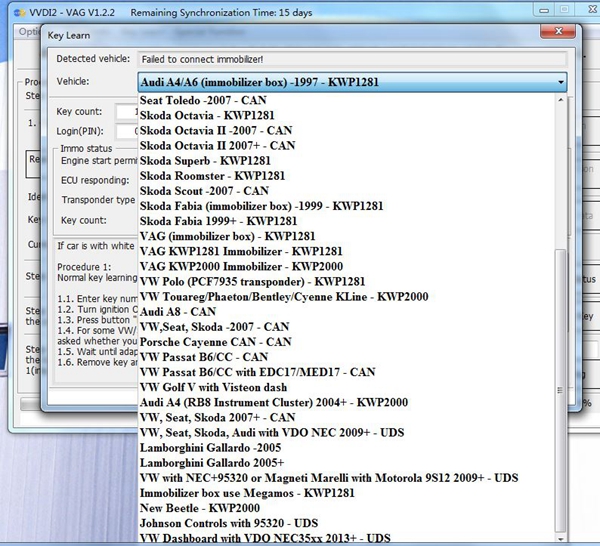This screenshot has height=546, width=600.
Task: Click the list scrollbar up arrow
Action: 560,100
